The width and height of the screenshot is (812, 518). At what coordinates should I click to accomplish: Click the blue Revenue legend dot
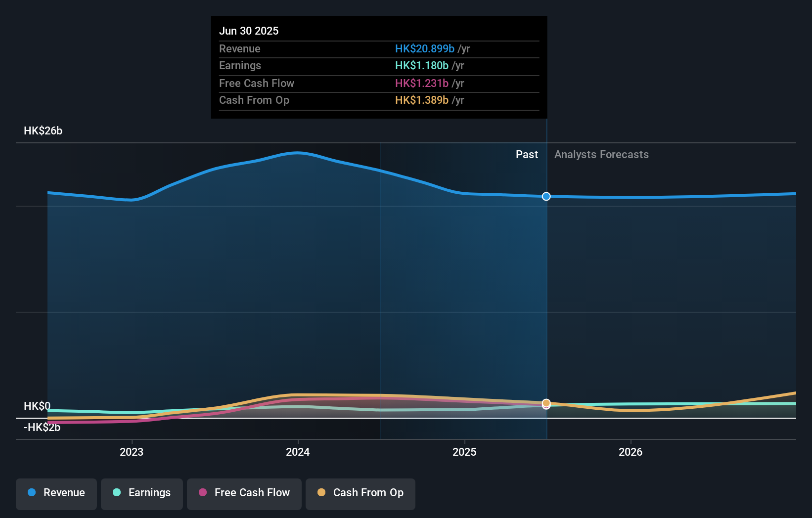[31, 493]
